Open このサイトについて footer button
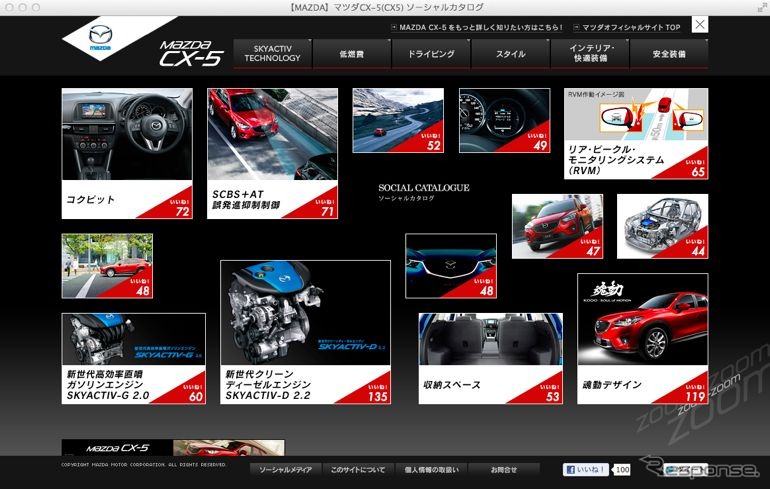This screenshot has height=489, width=770. 358,470
